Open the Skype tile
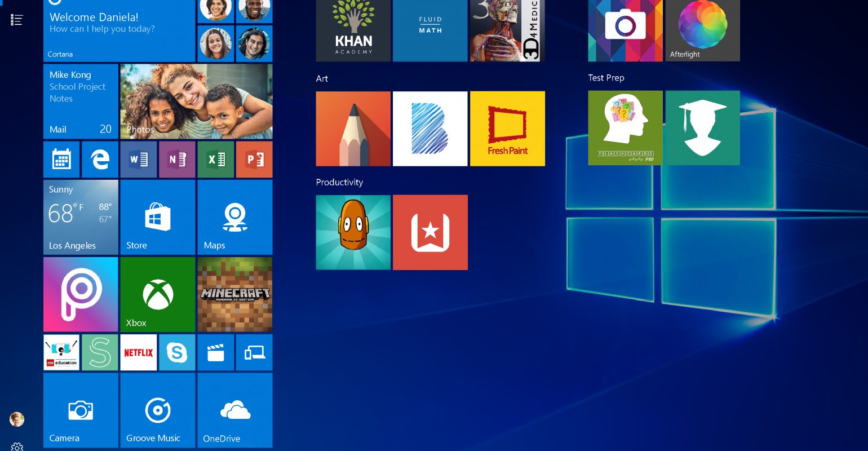Viewport: 868px width, 451px height. click(x=177, y=352)
